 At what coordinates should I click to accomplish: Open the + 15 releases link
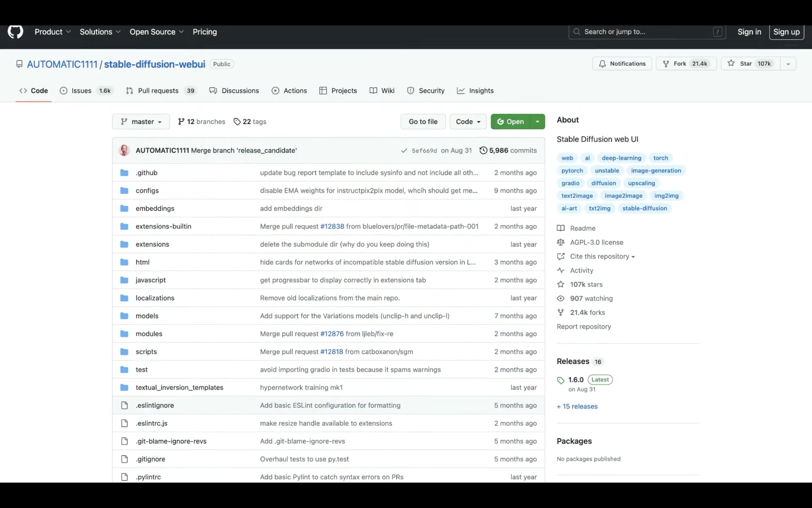pos(577,406)
